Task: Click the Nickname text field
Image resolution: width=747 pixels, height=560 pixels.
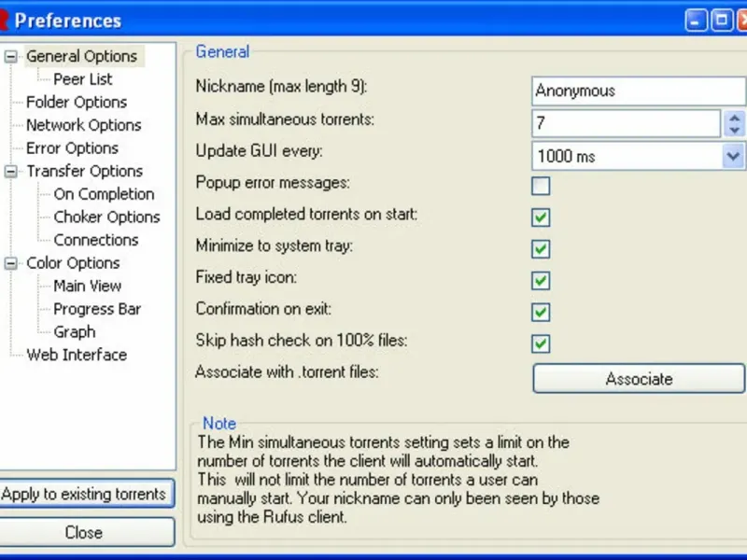Action: (x=639, y=91)
